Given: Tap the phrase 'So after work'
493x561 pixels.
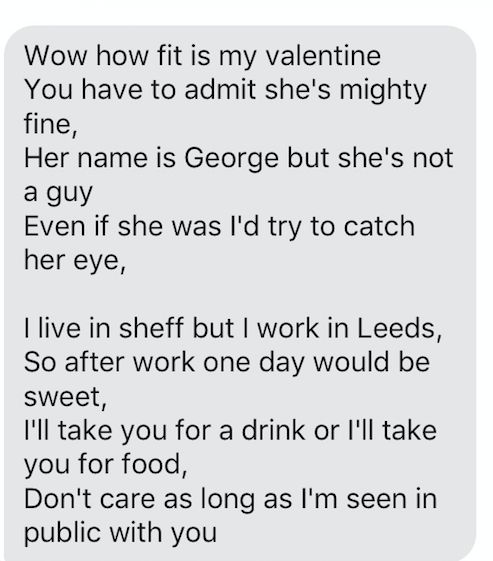Looking at the screenshot, I should pos(109,362).
